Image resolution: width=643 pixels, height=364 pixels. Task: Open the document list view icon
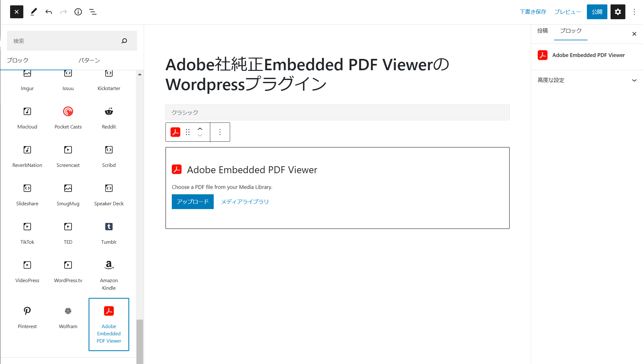(93, 12)
